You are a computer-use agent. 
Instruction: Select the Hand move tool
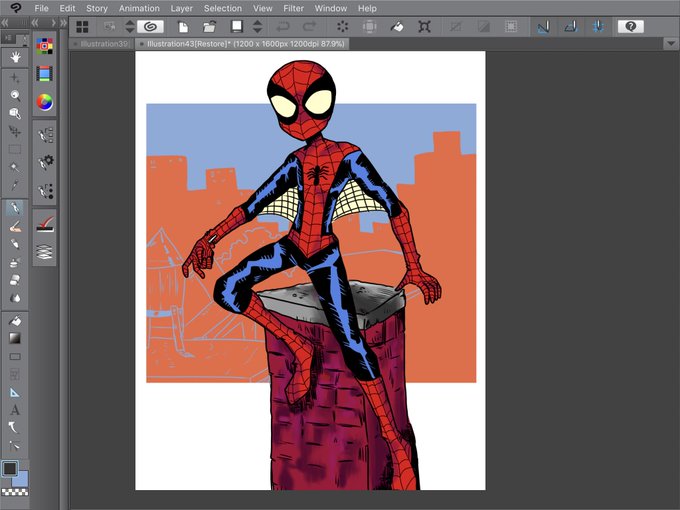(x=15, y=58)
